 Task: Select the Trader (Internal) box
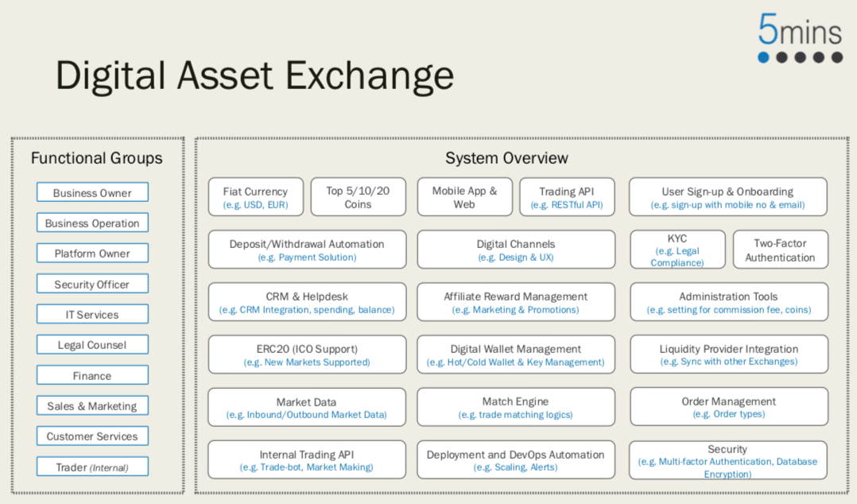tap(92, 467)
